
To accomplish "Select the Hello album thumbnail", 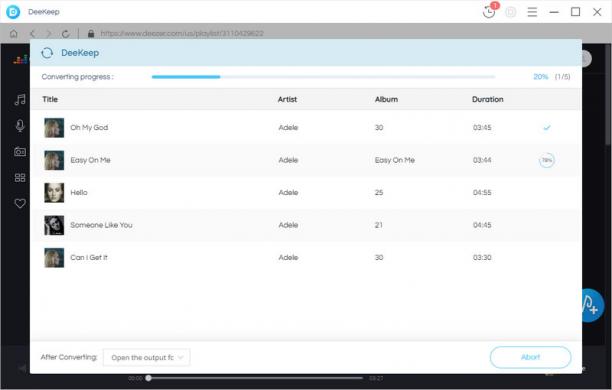I will pyautogui.click(x=54, y=192).
